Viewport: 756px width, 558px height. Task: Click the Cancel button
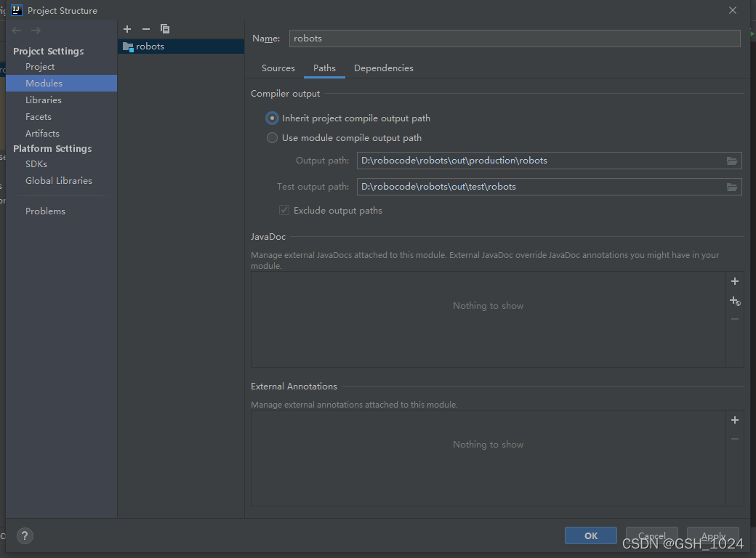click(652, 535)
